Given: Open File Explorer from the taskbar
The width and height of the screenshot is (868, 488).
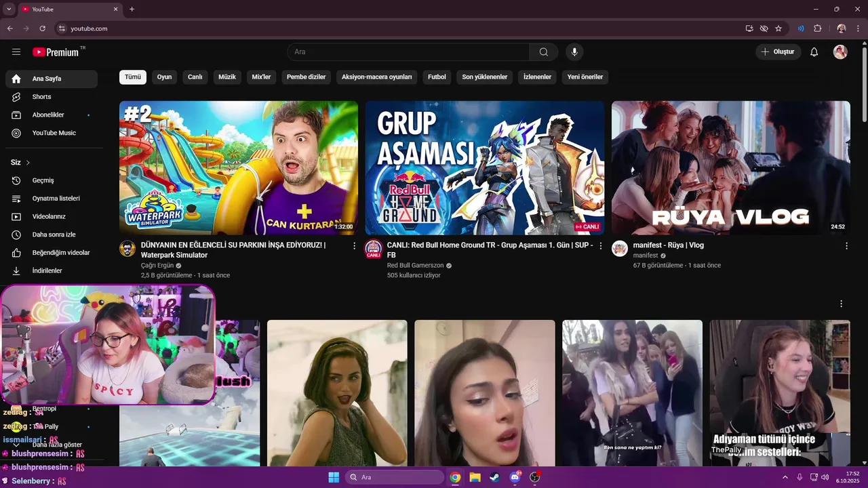Looking at the screenshot, I should [475, 477].
